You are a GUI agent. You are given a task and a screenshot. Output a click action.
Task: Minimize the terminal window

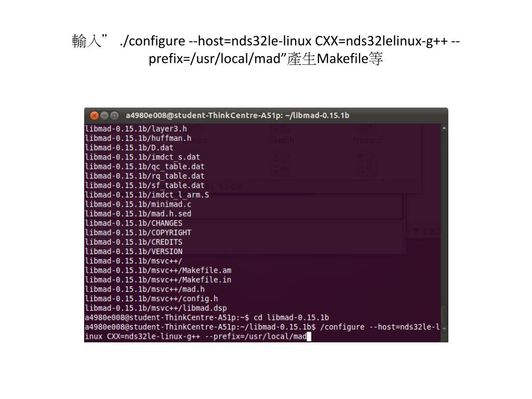tap(104, 116)
